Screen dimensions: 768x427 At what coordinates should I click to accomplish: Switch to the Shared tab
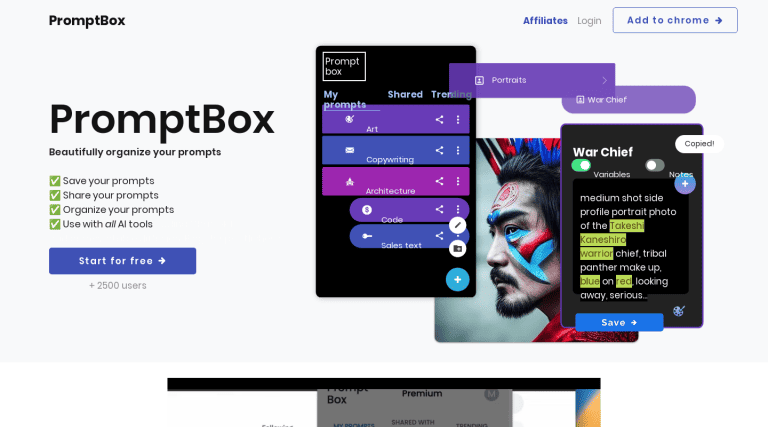[x=405, y=95]
